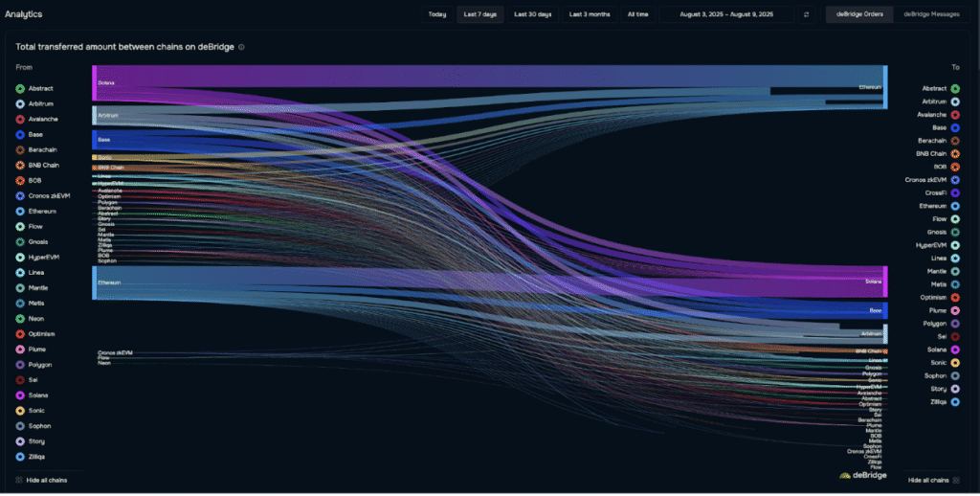Toggle Solana in the To chain list
The height and width of the screenshot is (496, 980).
(944, 350)
